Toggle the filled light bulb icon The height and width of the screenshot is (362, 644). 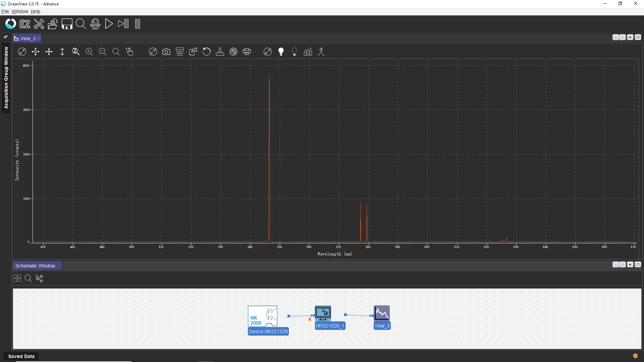[x=281, y=52]
